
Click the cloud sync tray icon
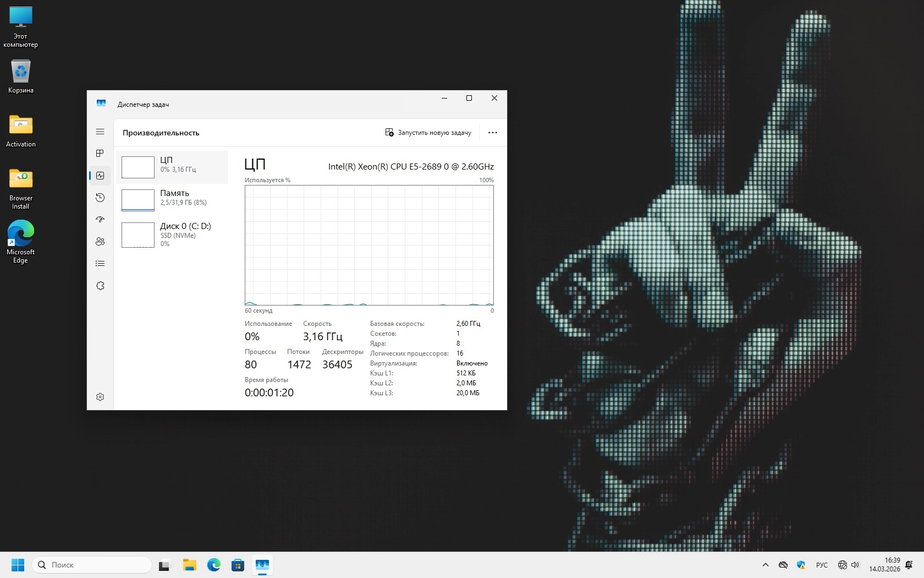[x=783, y=565]
